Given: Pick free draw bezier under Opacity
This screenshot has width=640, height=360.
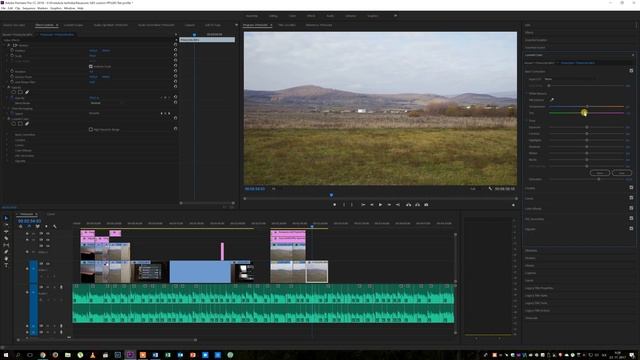Looking at the screenshot, I should click(27, 92).
